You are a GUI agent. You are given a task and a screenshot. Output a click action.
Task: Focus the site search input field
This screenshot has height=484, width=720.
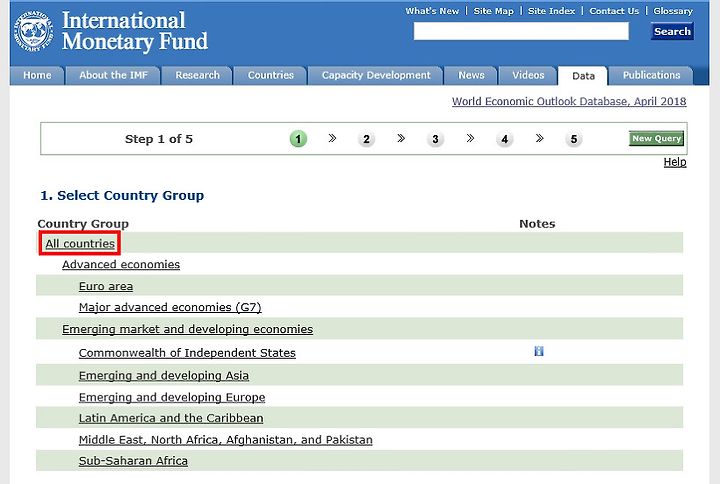point(521,31)
